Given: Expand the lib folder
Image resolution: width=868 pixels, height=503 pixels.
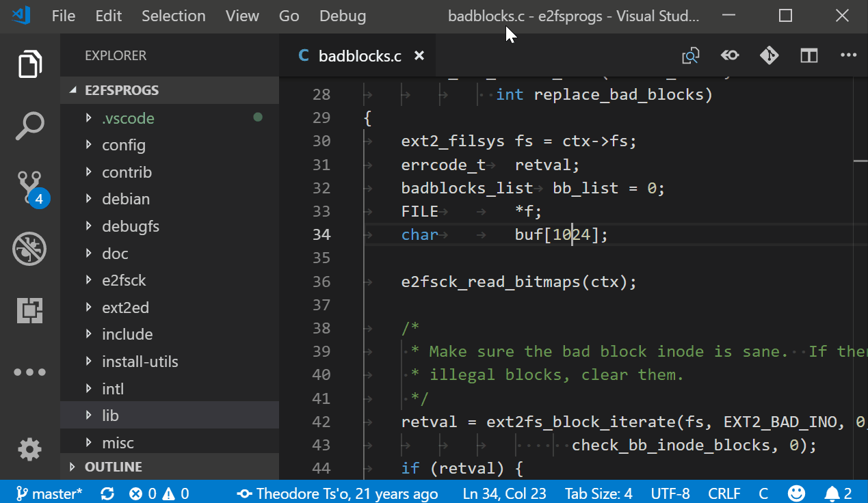Looking at the screenshot, I should tap(170, 416).
